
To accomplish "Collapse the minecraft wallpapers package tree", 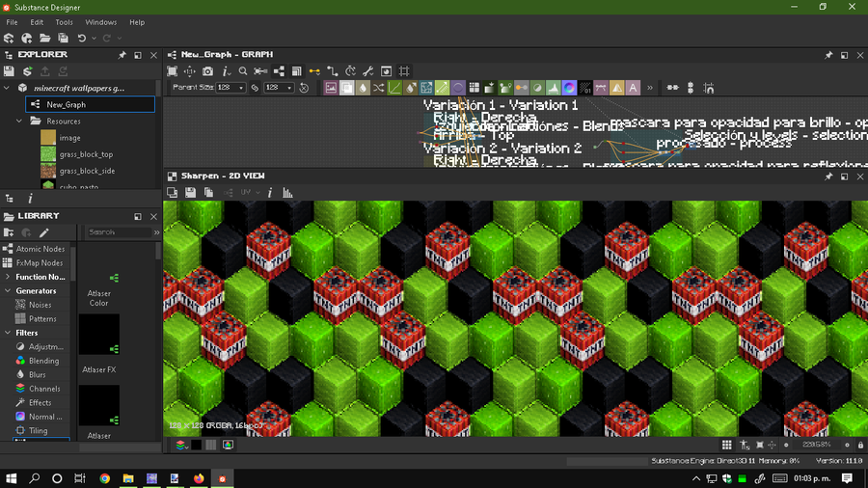I will pyautogui.click(x=7, y=88).
